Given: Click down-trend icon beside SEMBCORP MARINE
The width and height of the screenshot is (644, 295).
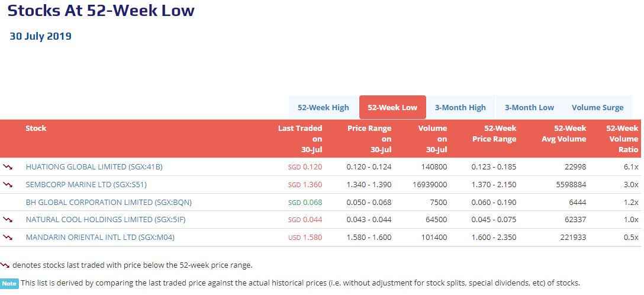Looking at the screenshot, I should [x=7, y=184].
